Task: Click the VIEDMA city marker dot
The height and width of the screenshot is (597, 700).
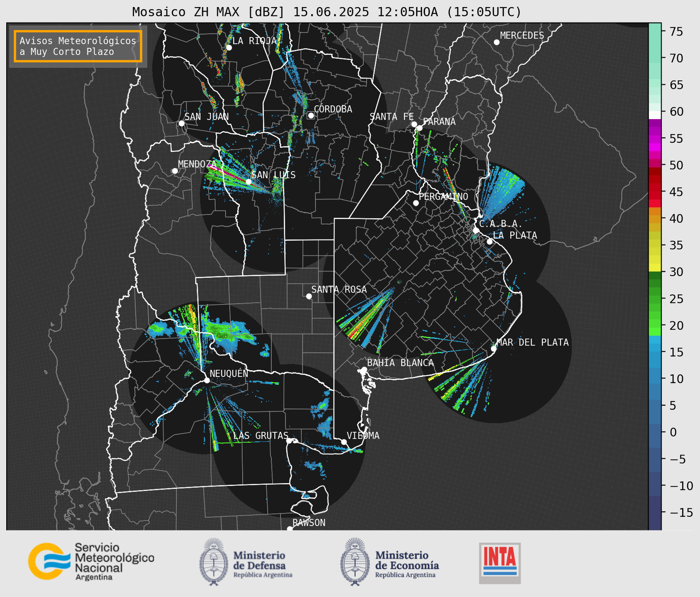Action: [x=344, y=442]
